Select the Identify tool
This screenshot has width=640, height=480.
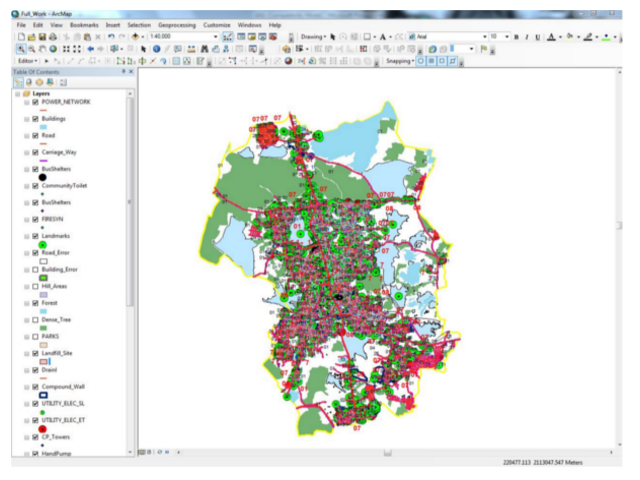pos(156,49)
